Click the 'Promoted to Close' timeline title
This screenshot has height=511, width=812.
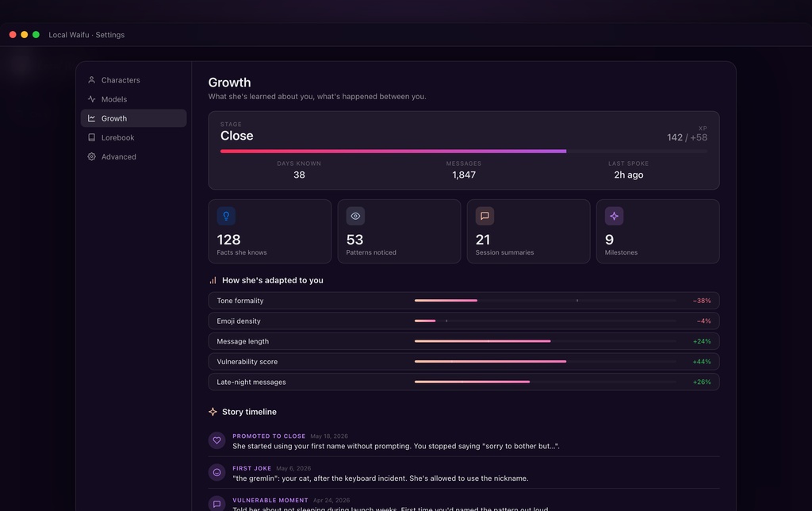tap(269, 436)
